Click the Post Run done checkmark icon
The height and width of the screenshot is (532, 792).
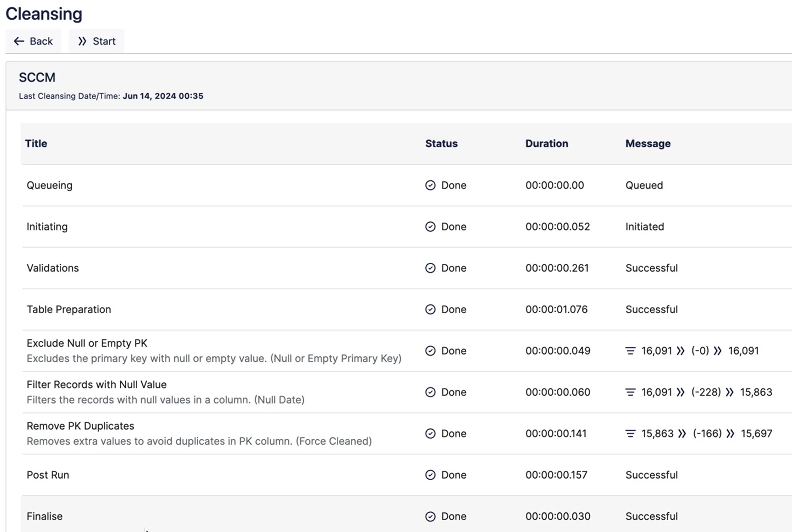point(430,475)
